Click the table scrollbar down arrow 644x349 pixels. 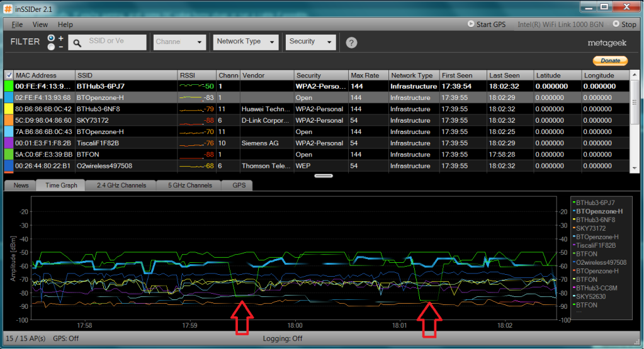tap(635, 168)
